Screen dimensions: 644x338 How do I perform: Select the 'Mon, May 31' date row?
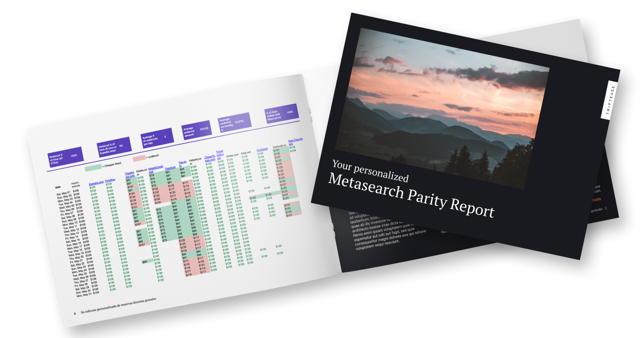pyautogui.click(x=84, y=295)
